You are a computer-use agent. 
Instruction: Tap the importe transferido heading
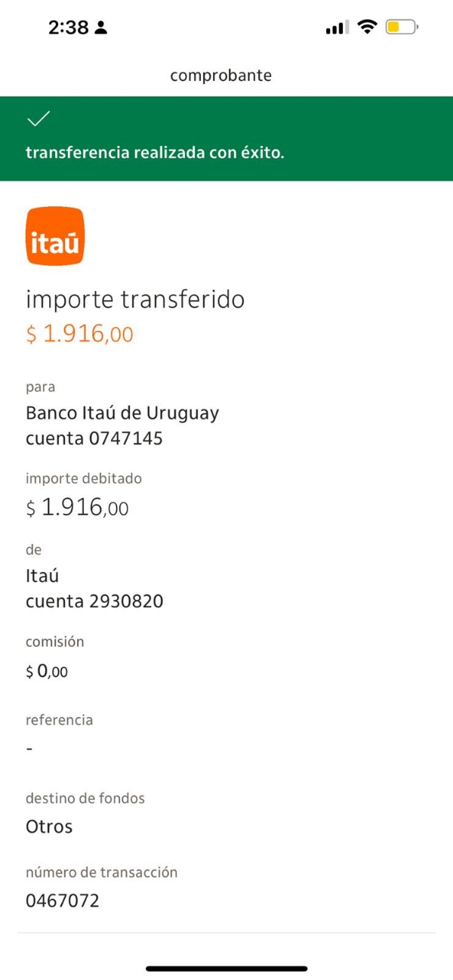pyautogui.click(x=135, y=300)
